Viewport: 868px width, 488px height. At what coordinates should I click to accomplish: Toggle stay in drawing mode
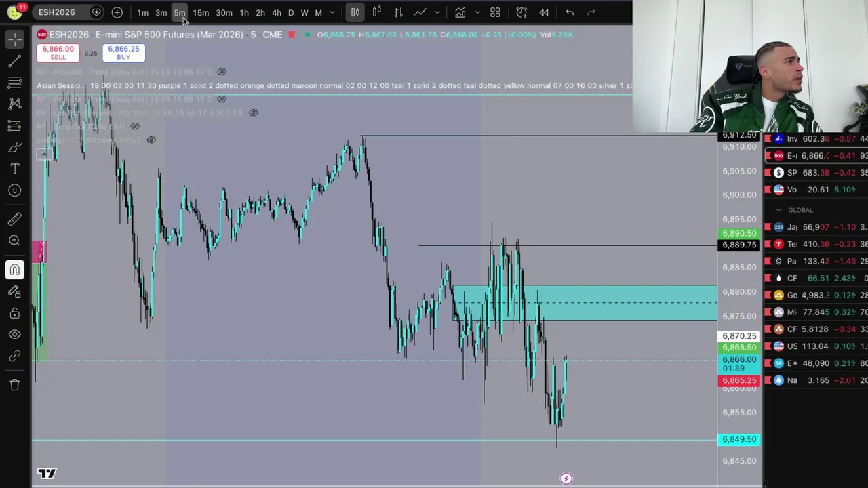pyautogui.click(x=14, y=291)
